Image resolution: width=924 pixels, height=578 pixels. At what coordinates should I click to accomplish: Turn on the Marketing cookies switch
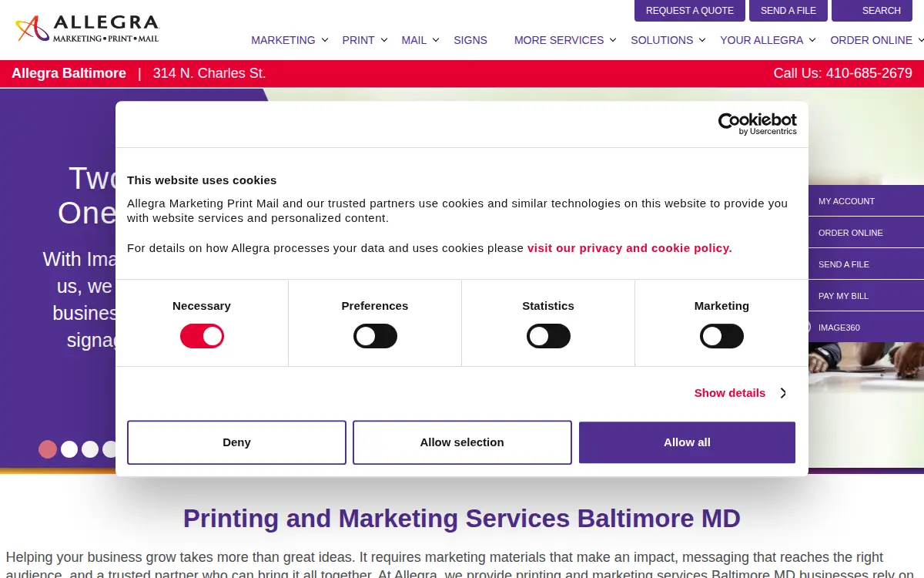721,336
